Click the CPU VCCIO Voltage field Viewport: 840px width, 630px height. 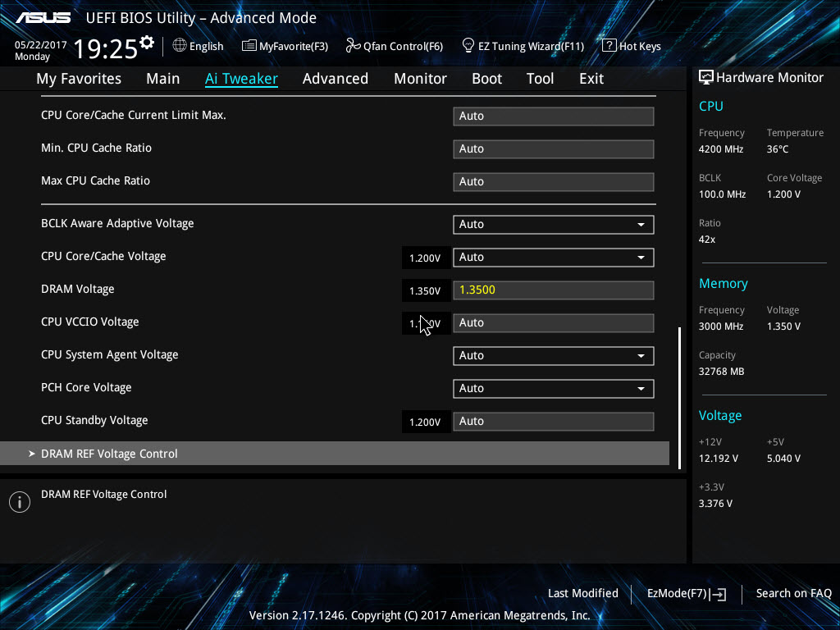(x=554, y=323)
